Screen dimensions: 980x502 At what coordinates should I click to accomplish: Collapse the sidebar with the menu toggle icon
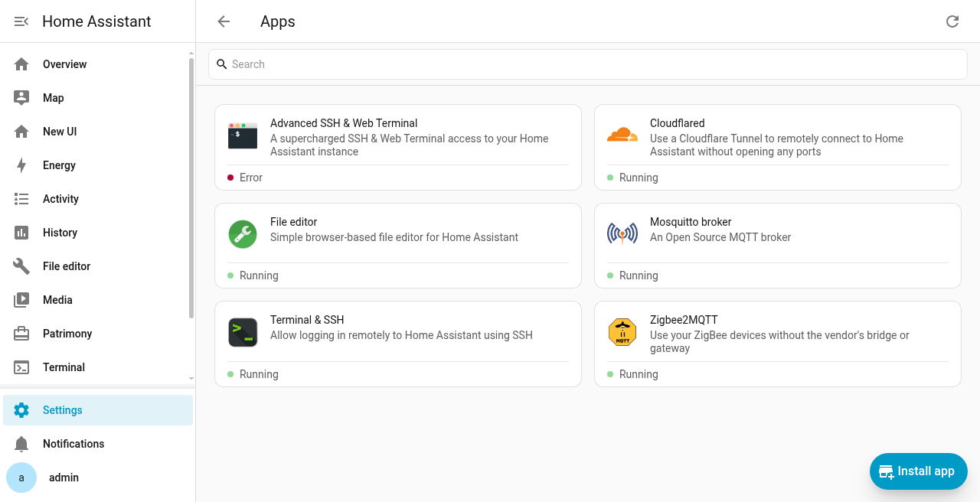click(x=21, y=21)
